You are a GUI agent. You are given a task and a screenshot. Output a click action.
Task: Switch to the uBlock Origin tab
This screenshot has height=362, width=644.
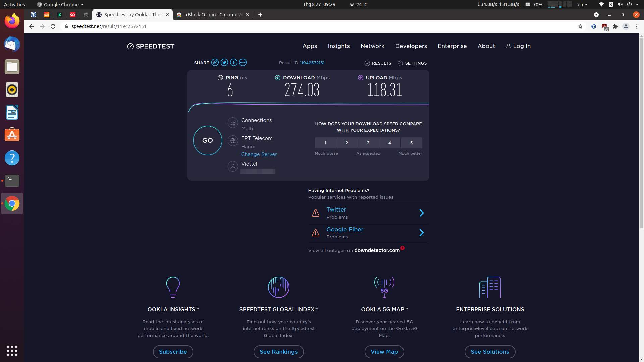[x=213, y=15]
